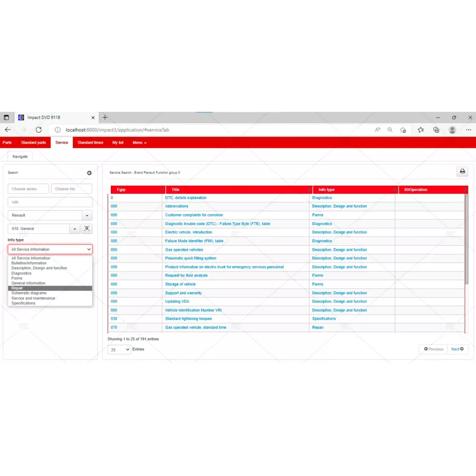Screen dimensions: 476x476
Task: Open browser settings three-dots menu
Action: coord(468,130)
